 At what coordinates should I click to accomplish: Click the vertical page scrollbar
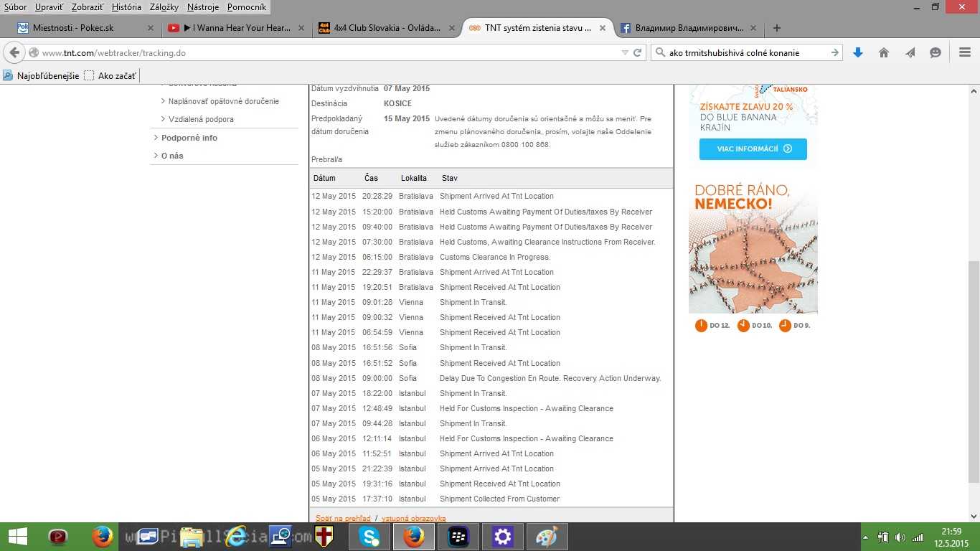tap(974, 373)
